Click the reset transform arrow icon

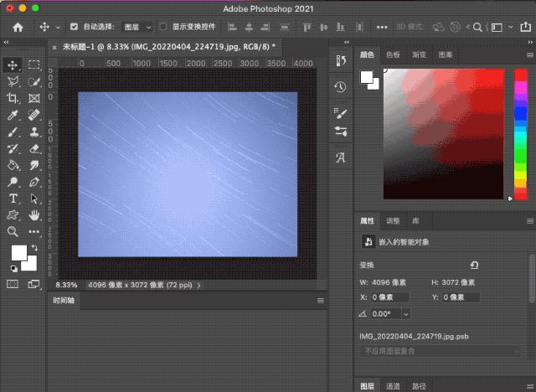(x=474, y=265)
